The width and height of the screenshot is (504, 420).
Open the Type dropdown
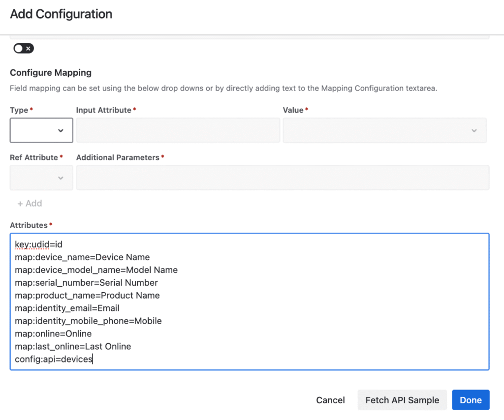coord(41,130)
